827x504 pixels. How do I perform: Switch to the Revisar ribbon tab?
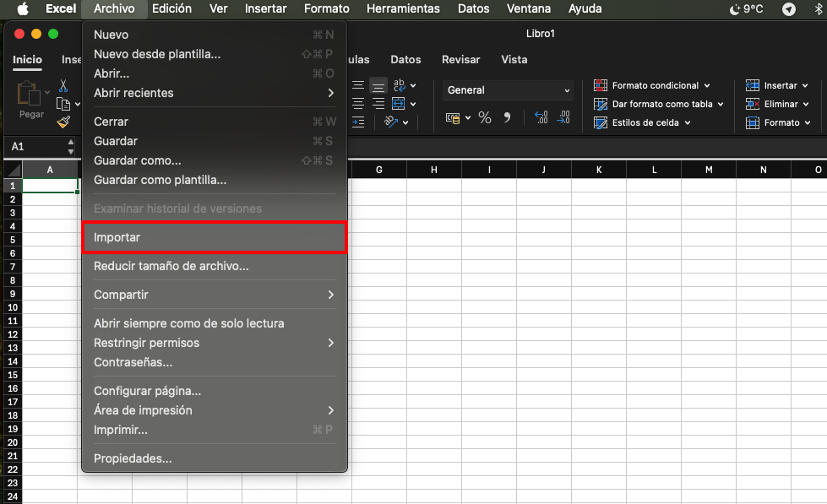tap(460, 60)
